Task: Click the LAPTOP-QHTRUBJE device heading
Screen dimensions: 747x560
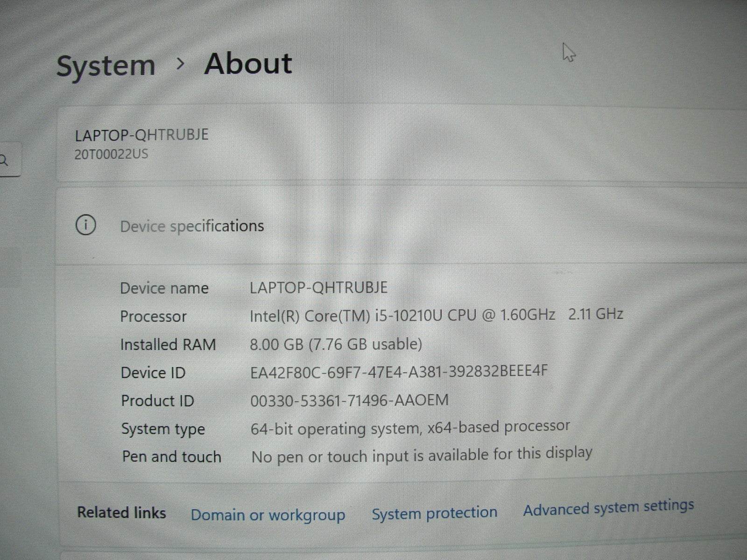Action: coord(142,134)
